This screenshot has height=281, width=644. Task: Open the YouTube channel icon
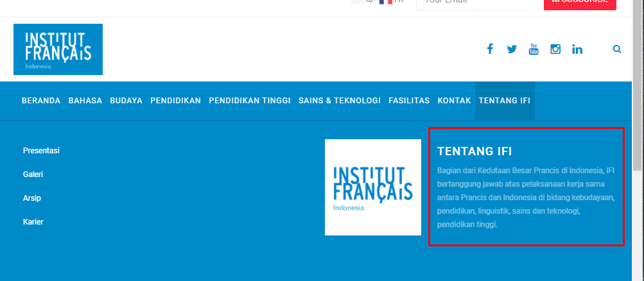point(534,49)
